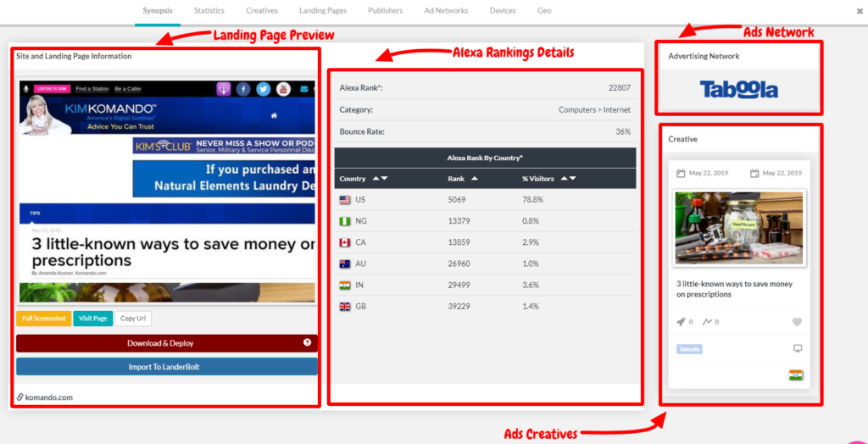Image resolution: width=868 pixels, height=444 pixels.
Task: Click Import To LanderBolt button
Action: (167, 367)
